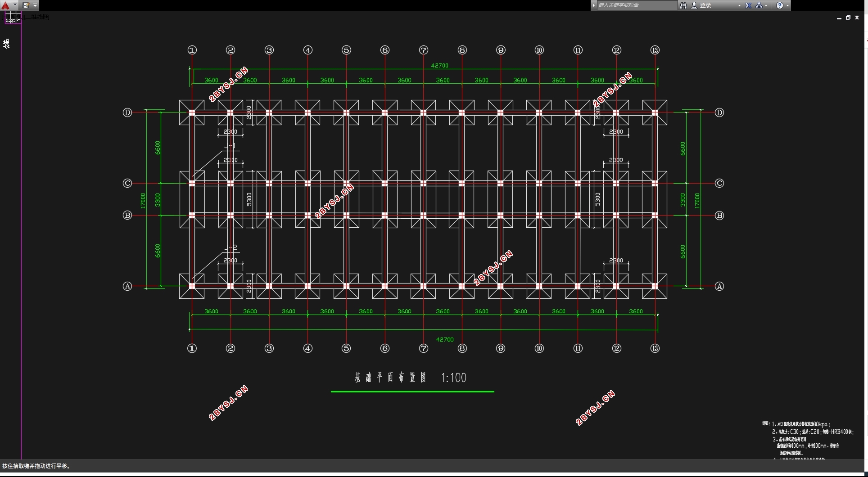Open the dropdown arrow beside 登录
Screen dimensions: 868x477
tap(739, 5)
